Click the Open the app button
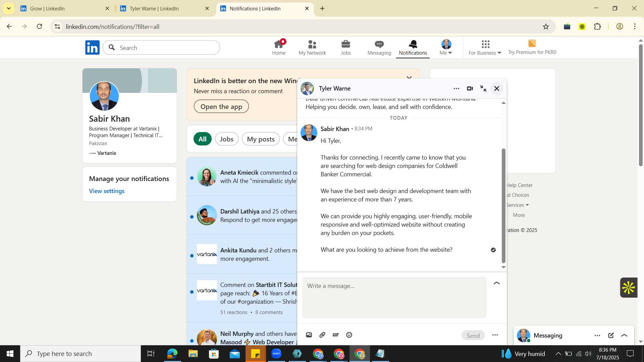Viewport: 644px width, 362px height. pos(221,107)
